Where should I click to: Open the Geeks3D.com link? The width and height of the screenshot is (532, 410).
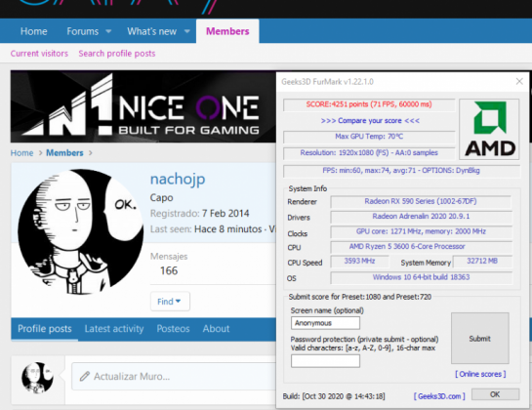(439, 396)
